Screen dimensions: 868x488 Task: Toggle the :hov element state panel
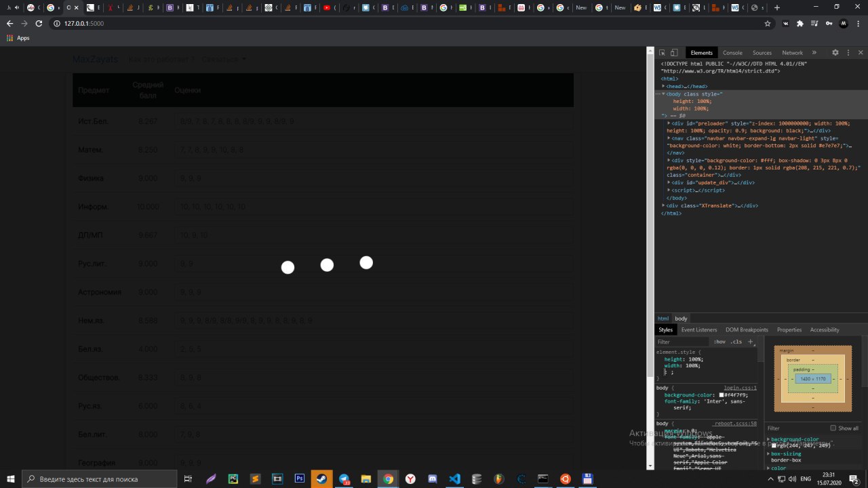pos(719,342)
